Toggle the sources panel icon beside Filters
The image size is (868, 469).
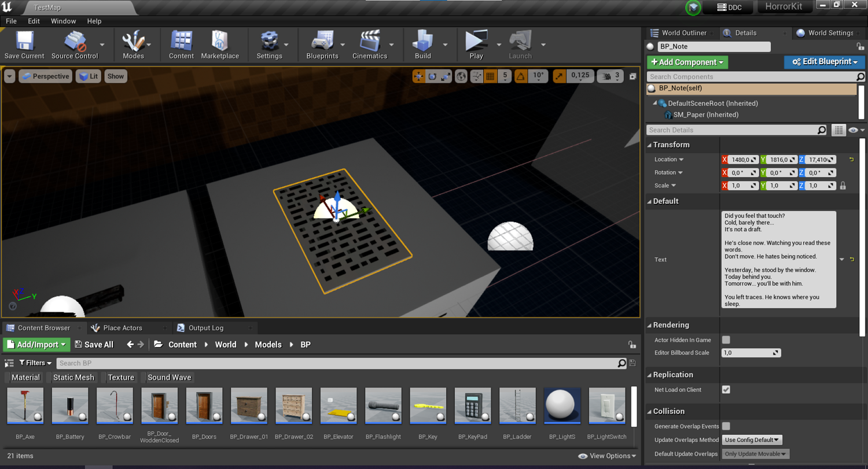9,363
